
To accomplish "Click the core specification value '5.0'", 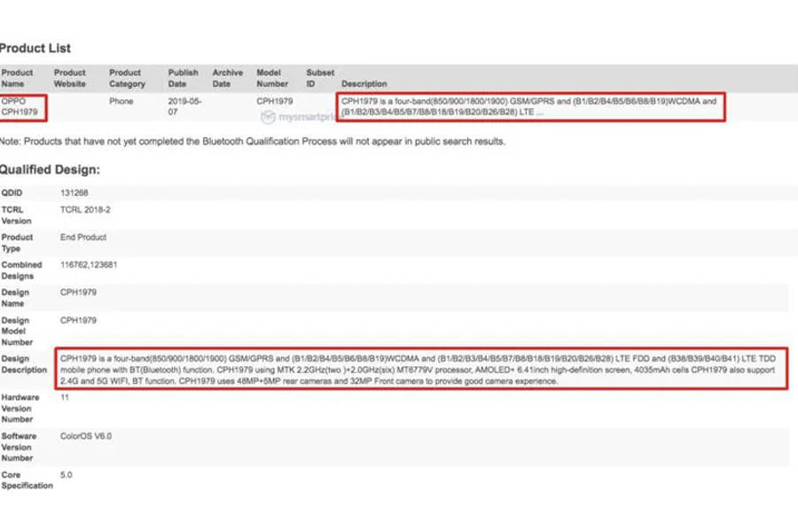I will point(66,475).
